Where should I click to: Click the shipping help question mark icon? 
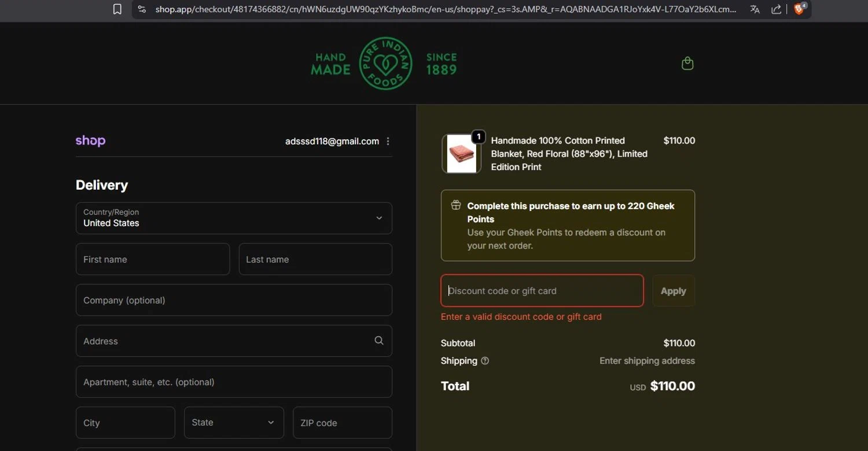[x=485, y=361]
